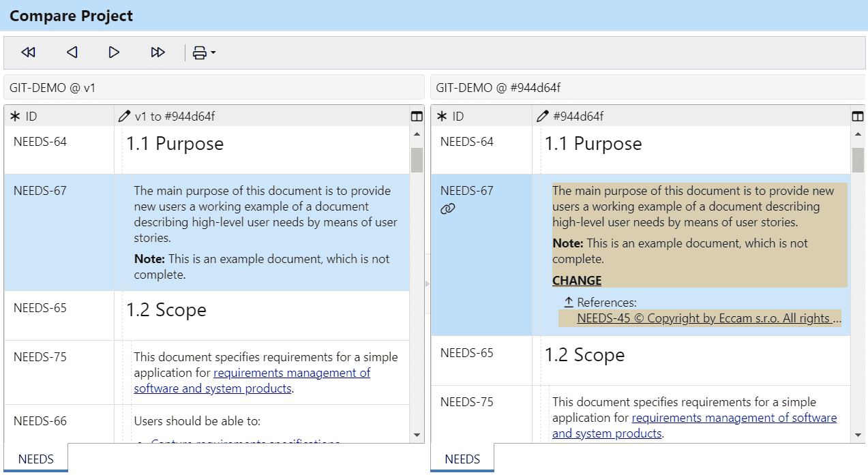Click the pencil icon beside 'v1 to #944d64f'
This screenshot has width=868, height=475.
[124, 117]
